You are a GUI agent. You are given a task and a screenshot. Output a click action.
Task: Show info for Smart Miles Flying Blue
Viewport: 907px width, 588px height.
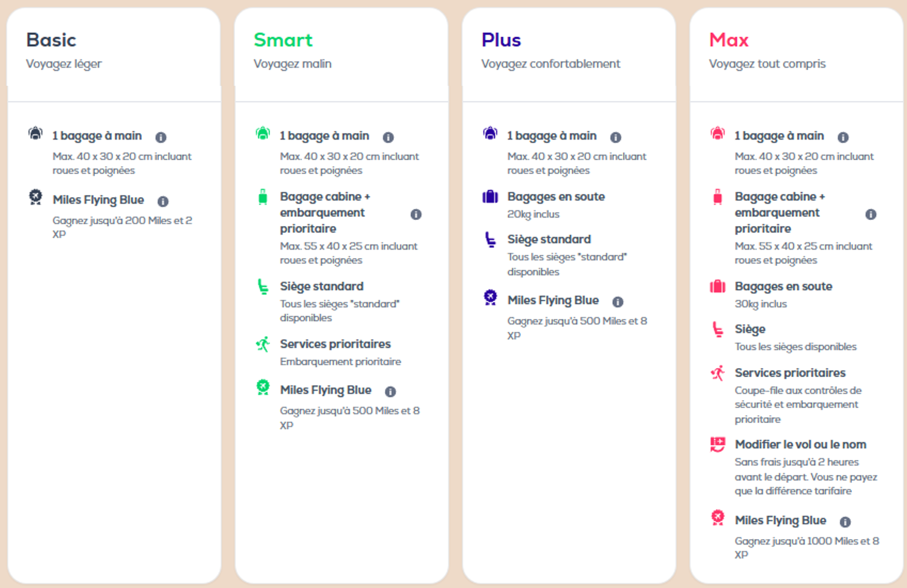click(390, 392)
